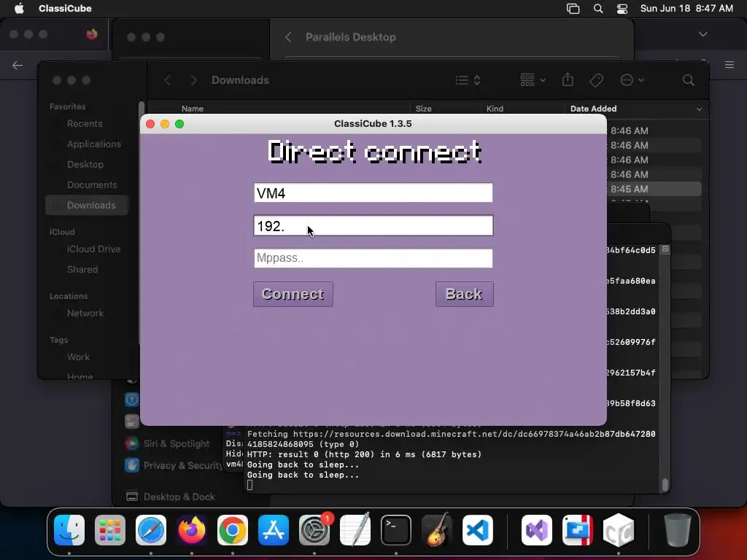The height and width of the screenshot is (560, 747).
Task: Open Finder from the Dock
Action: tap(69, 530)
